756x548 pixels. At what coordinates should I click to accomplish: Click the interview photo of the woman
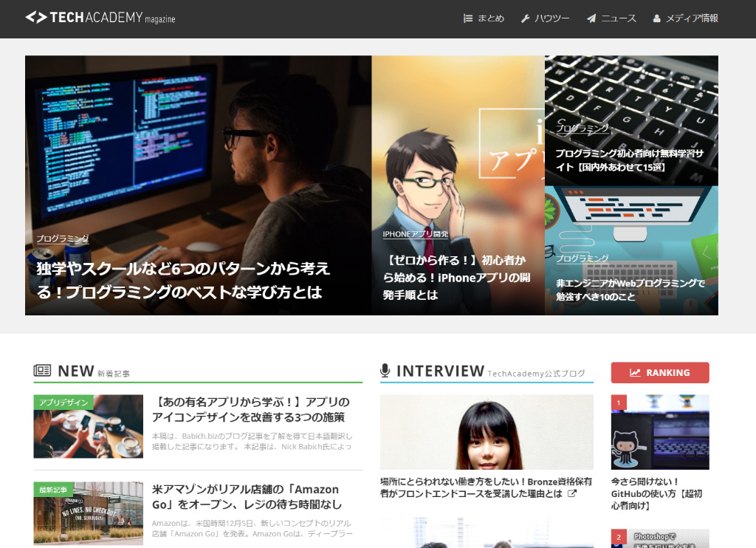pyautogui.click(x=487, y=432)
